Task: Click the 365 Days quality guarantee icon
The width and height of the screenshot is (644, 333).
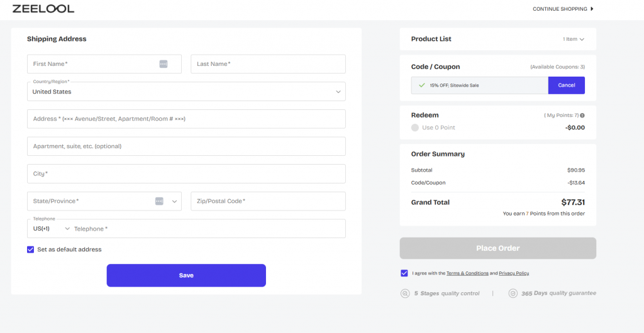Action: (513, 293)
